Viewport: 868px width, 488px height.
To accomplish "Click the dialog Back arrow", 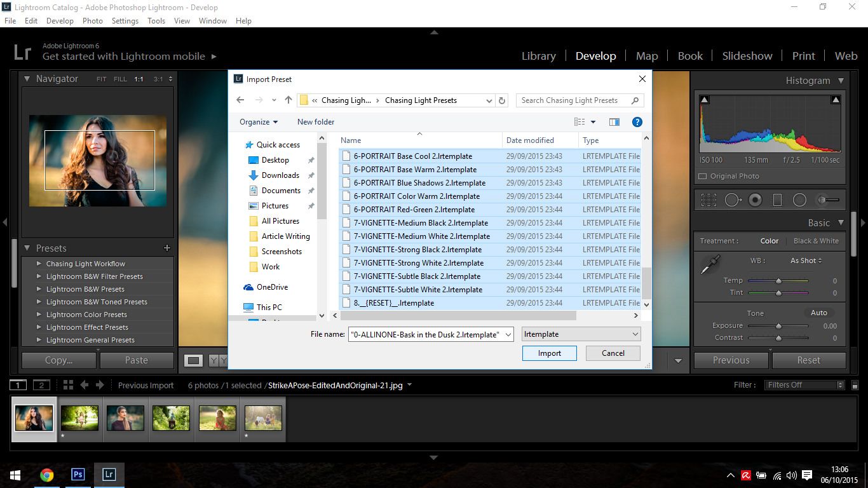I will [x=240, y=100].
